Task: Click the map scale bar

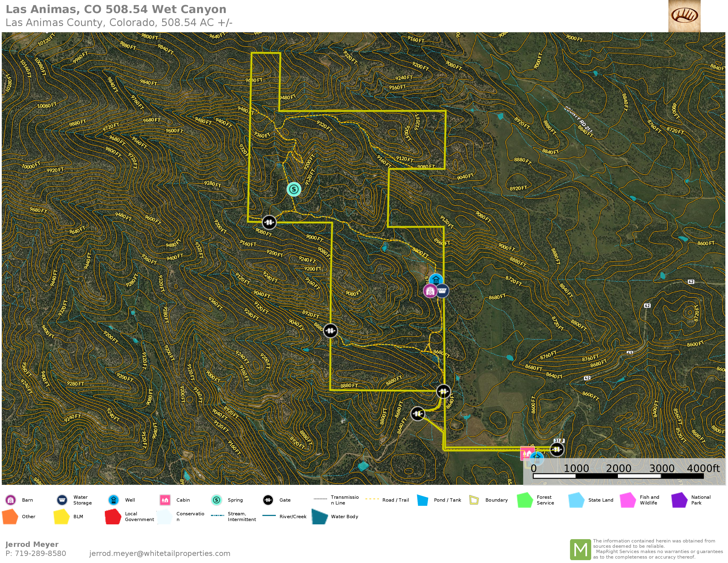Action: pos(618,476)
